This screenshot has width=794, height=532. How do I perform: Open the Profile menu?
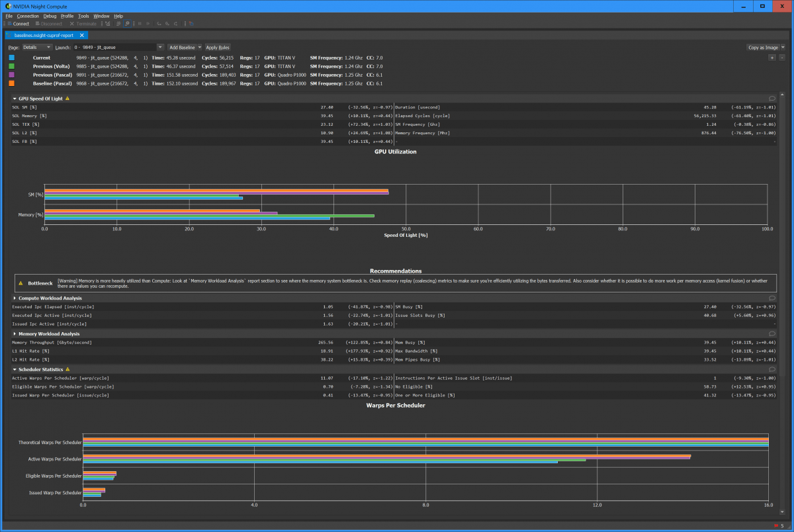67,16
